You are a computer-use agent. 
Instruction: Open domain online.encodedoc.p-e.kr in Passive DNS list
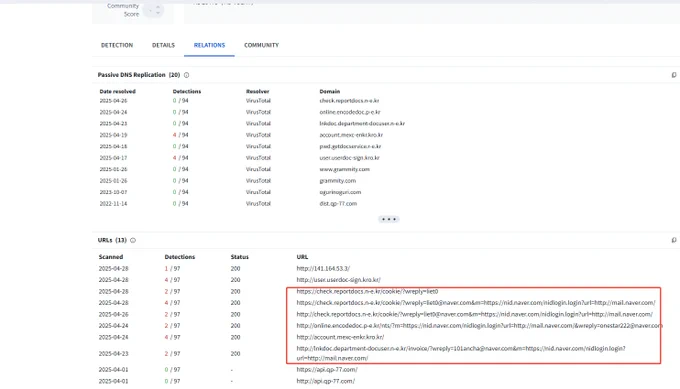[350, 112]
